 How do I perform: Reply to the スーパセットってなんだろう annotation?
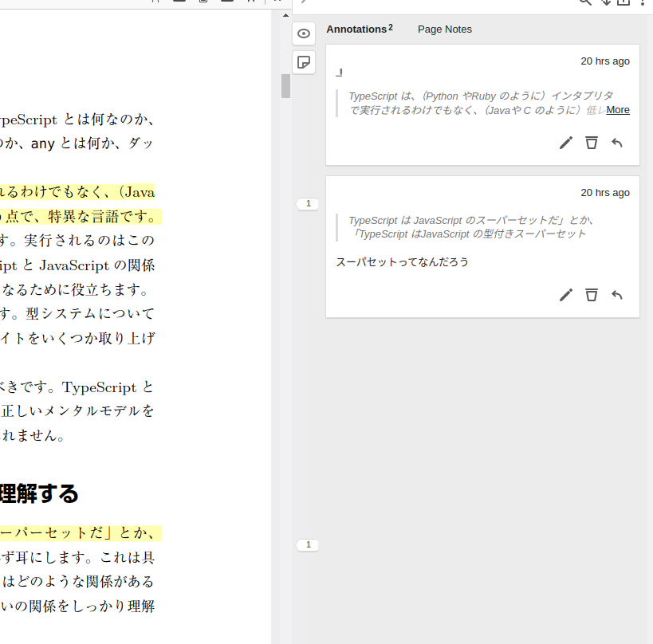(617, 295)
